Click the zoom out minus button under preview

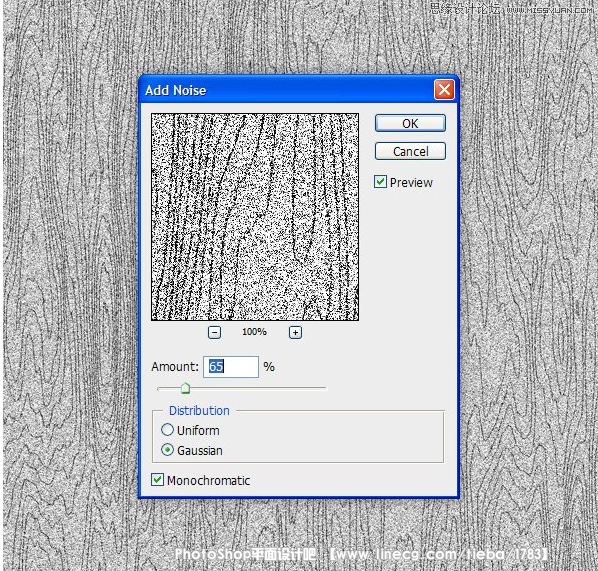click(214, 332)
